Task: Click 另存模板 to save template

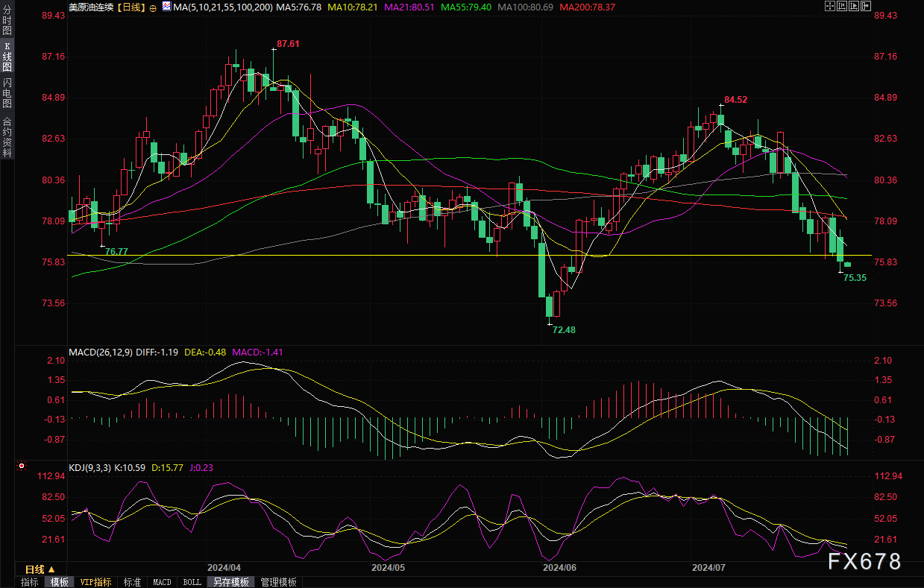Action: (230, 582)
